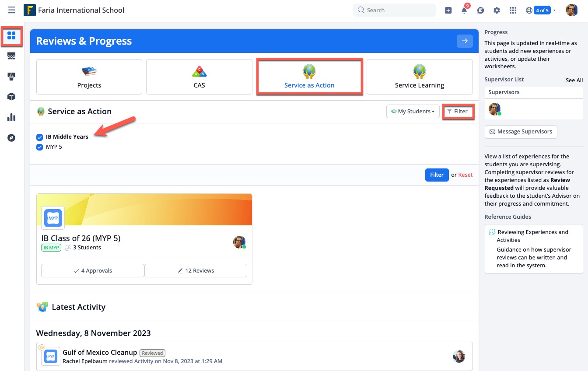Open the compass icon in sidebar

12,138
